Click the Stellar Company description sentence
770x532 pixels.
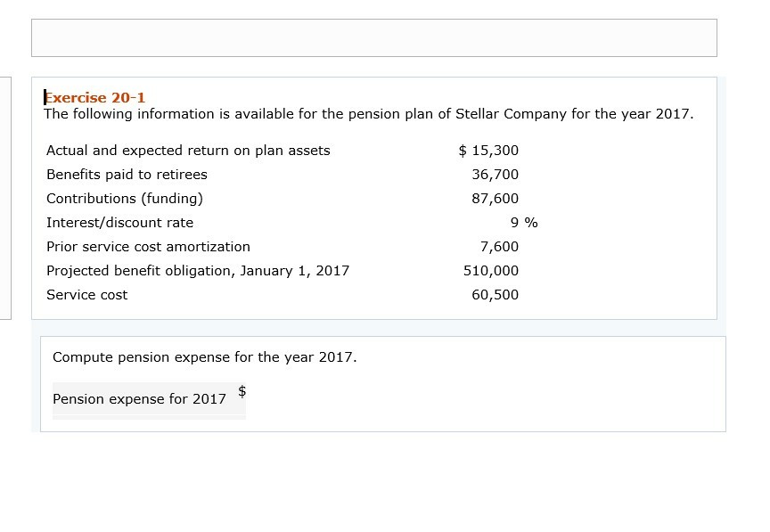point(368,114)
